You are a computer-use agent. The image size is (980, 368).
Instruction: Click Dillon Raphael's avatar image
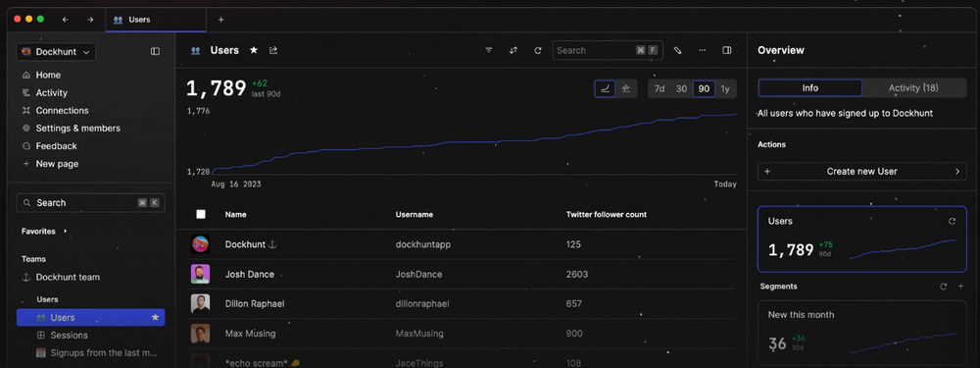(200, 303)
